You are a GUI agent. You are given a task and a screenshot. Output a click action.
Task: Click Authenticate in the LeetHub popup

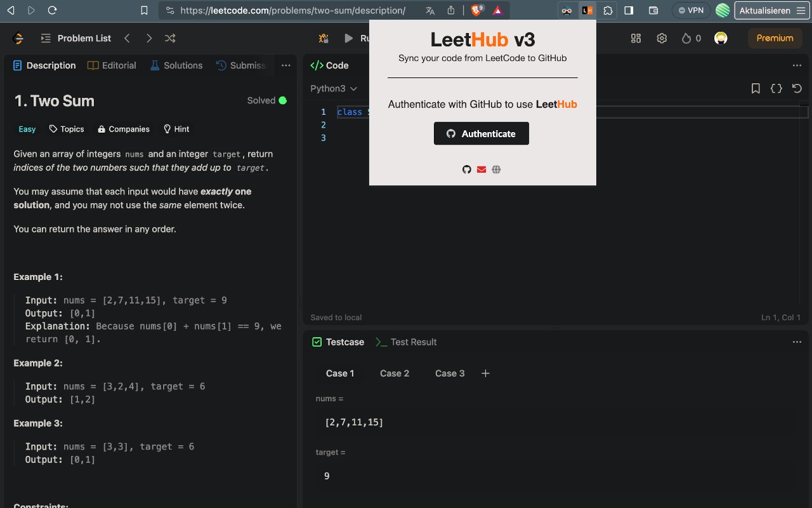pyautogui.click(x=481, y=133)
